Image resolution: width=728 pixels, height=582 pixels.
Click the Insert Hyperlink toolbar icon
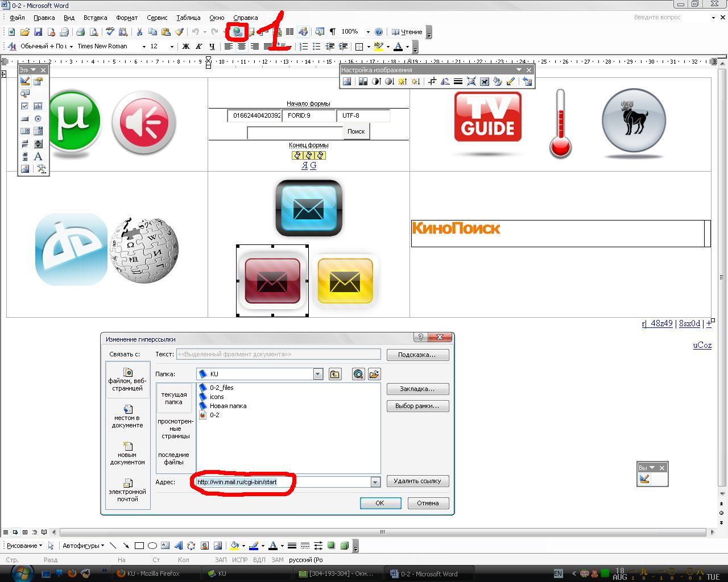click(x=237, y=32)
